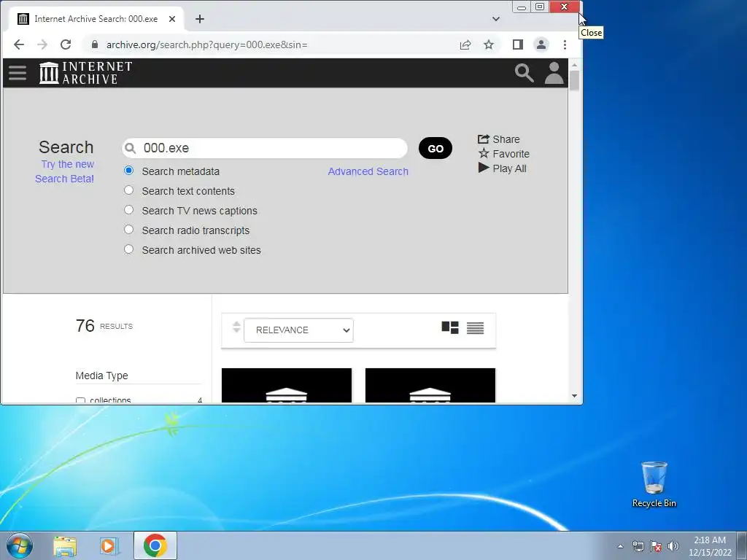Image resolution: width=747 pixels, height=560 pixels.
Task: Click the Chrome taskbar button
Action: (155, 545)
